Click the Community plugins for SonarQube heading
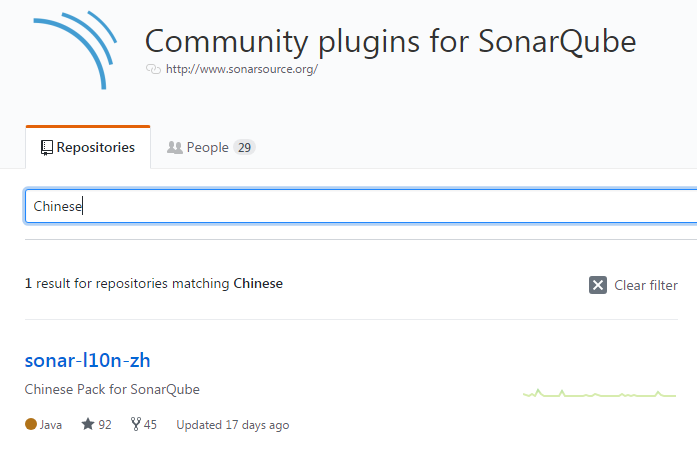This screenshot has height=457, width=697. pos(390,41)
